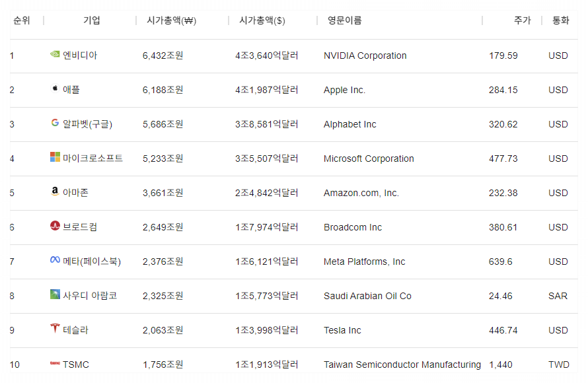Click the Saudi Arabian Oil Co name
588x383 pixels.
pyautogui.click(x=367, y=296)
